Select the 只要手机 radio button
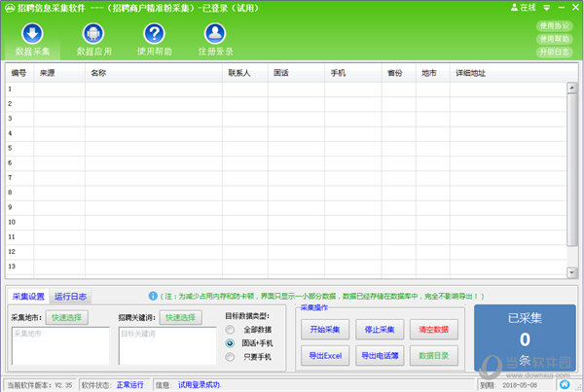 pos(230,357)
